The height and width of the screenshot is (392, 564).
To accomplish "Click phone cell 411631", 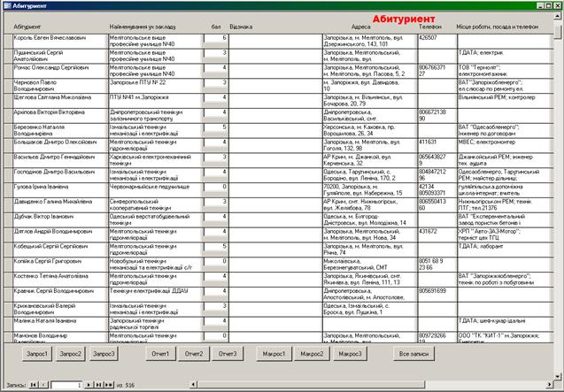I will pyautogui.click(x=437, y=145).
